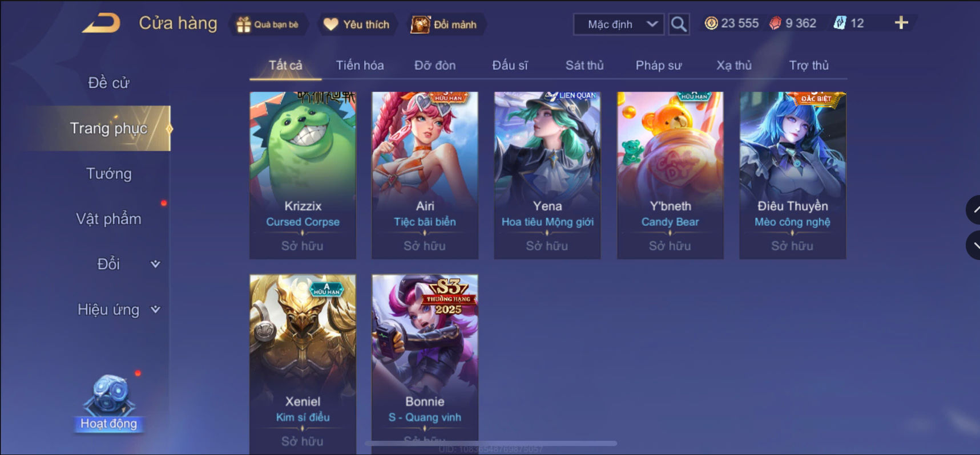The image size is (980, 455).
Task: Click the red gem currency icon
Action: (775, 23)
